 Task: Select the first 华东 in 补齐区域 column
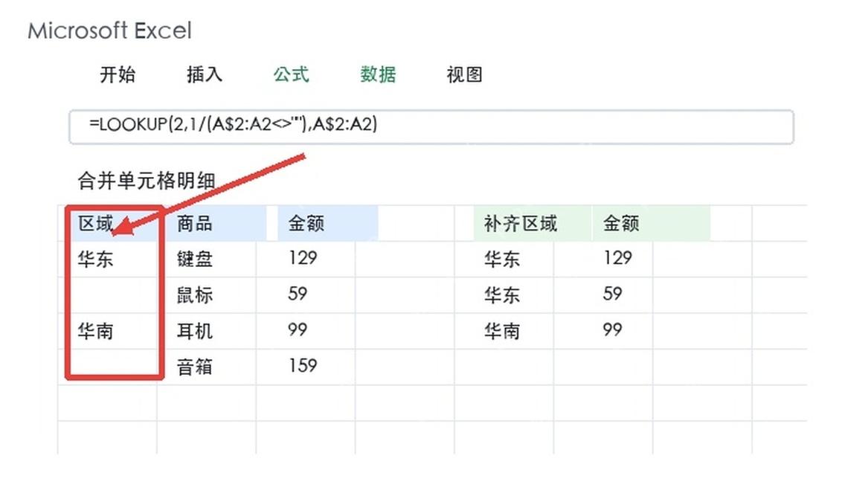[504, 259]
